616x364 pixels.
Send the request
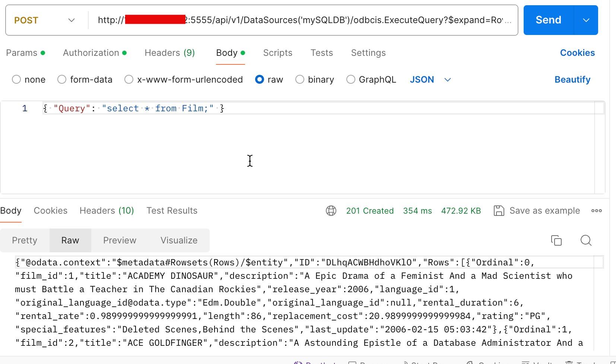coord(549,20)
